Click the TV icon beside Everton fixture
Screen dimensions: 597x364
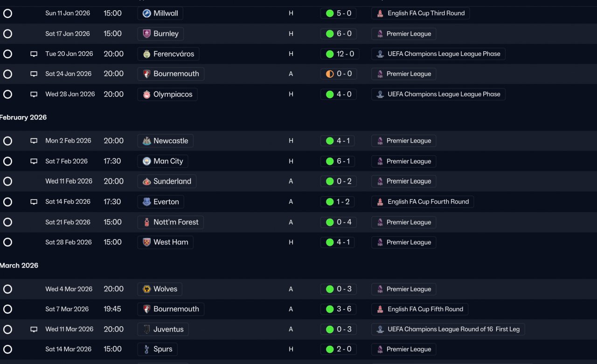[x=34, y=202]
